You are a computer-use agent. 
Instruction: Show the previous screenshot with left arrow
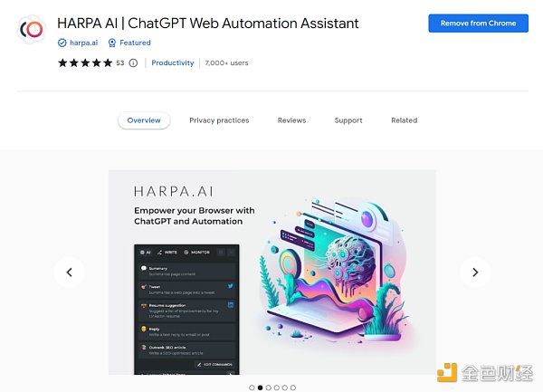70,272
